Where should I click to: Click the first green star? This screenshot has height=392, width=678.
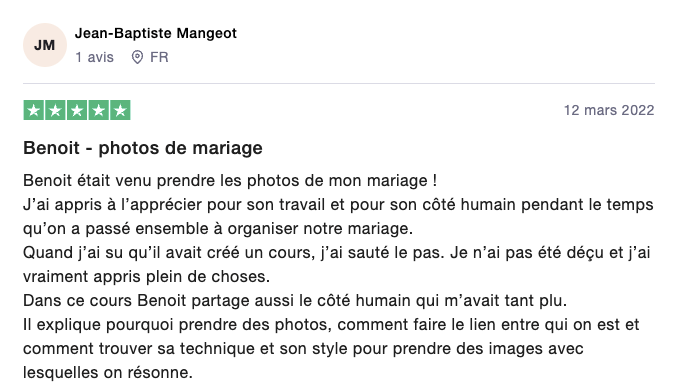pos(34,110)
